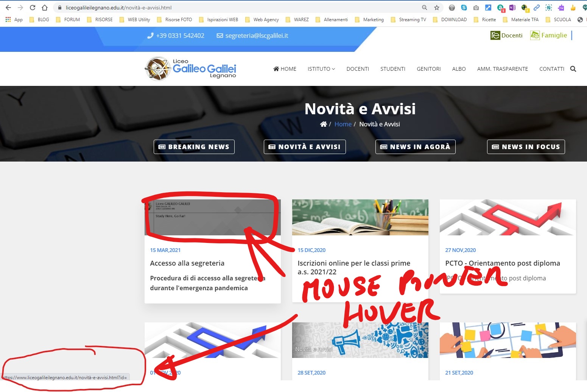Click the zoom magnifier in address bar

click(425, 8)
